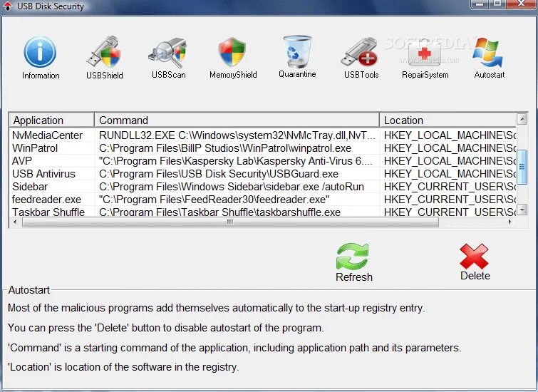Sort by the Location column header
Image resolution: width=538 pixels, height=392 pixels.
[x=448, y=120]
